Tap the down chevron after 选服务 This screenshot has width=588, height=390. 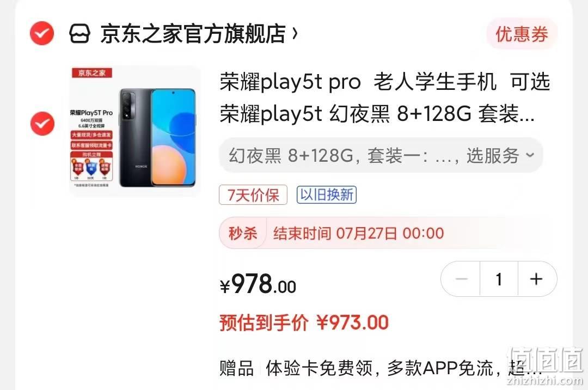click(x=530, y=155)
